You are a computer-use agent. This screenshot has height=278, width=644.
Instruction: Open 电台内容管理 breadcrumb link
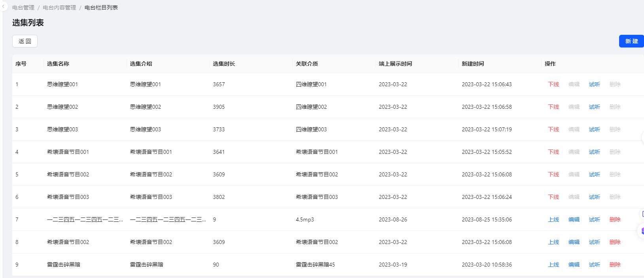pos(59,8)
